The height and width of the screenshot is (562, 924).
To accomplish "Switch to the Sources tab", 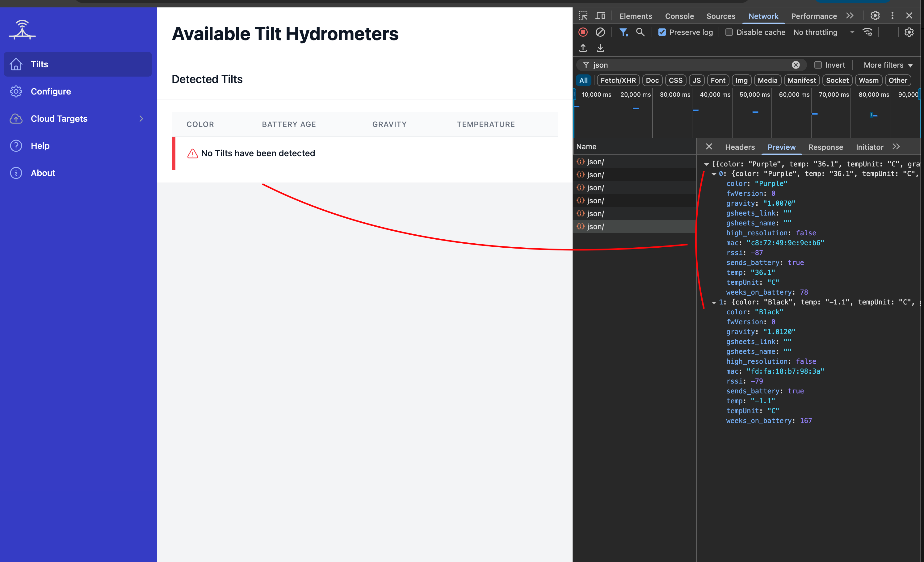I will [721, 16].
